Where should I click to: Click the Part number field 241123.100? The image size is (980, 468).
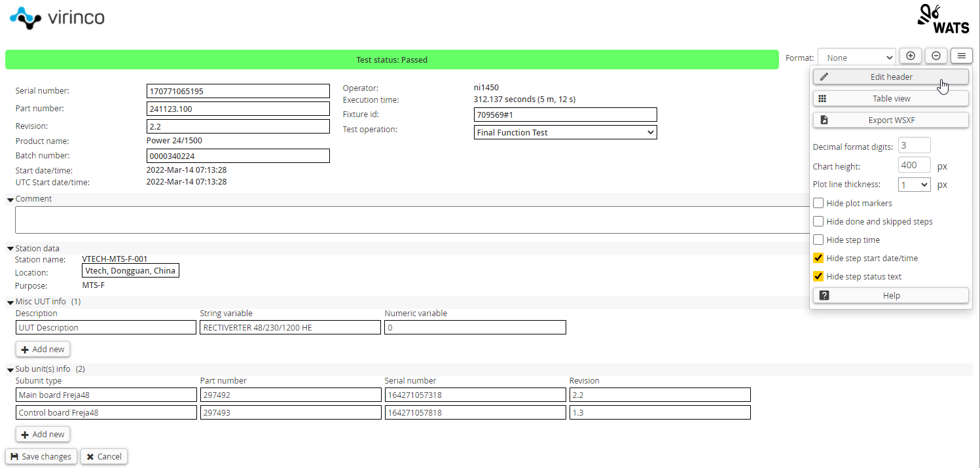click(238, 109)
